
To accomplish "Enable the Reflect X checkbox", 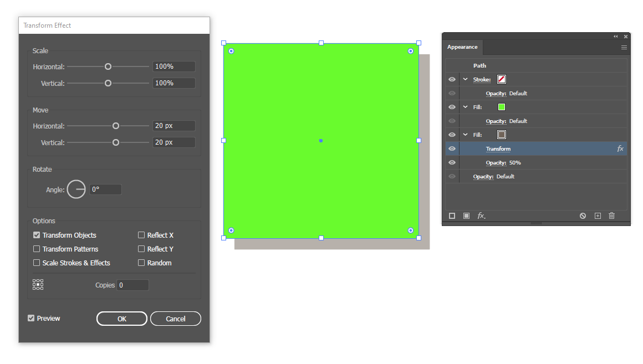I will click(x=141, y=235).
